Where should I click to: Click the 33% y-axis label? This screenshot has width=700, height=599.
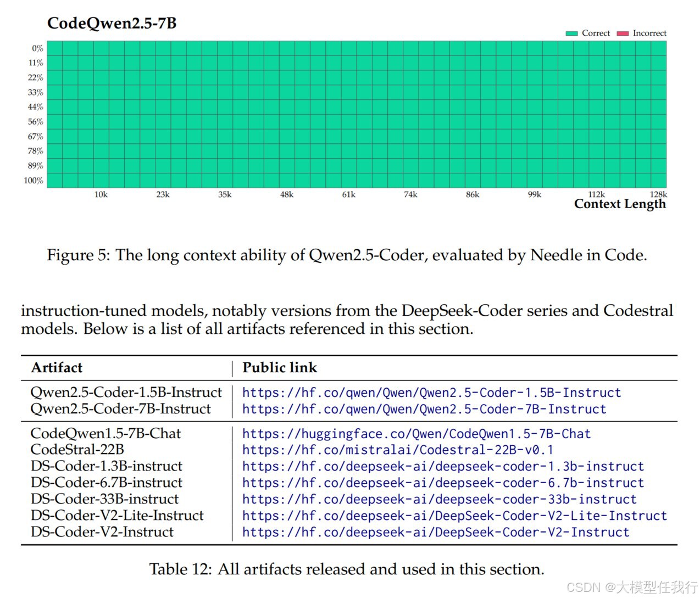[x=36, y=92]
